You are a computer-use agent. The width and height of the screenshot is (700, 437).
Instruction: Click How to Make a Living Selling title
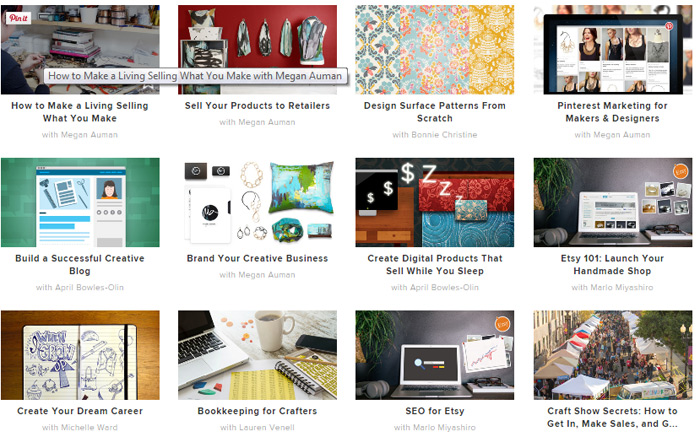[80, 112]
